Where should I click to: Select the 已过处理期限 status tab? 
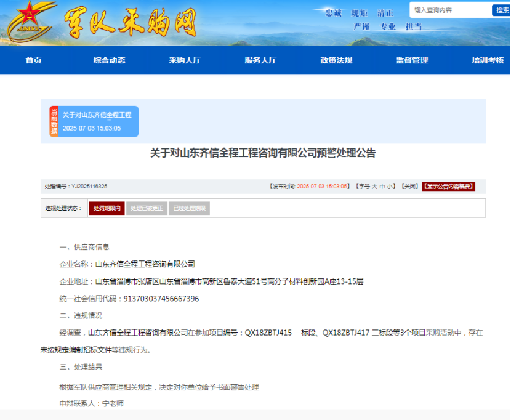(190, 208)
